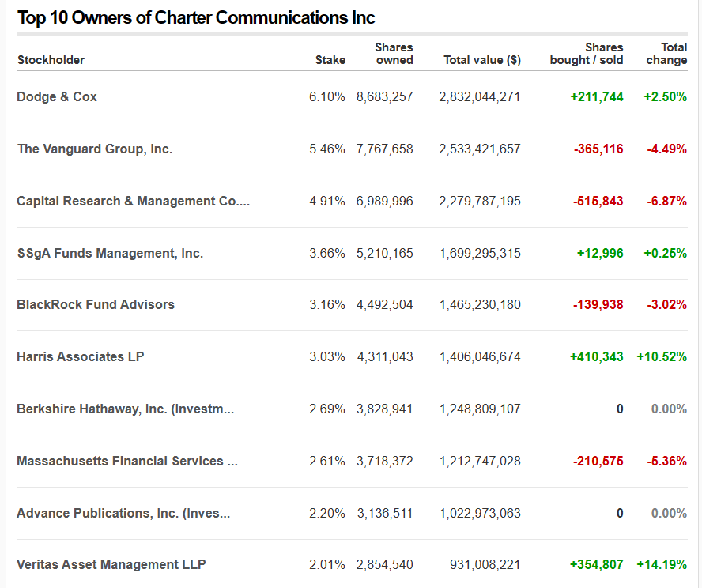Image resolution: width=702 pixels, height=588 pixels.
Task: Open BlackRock Fund Advisors link
Action: coord(96,305)
